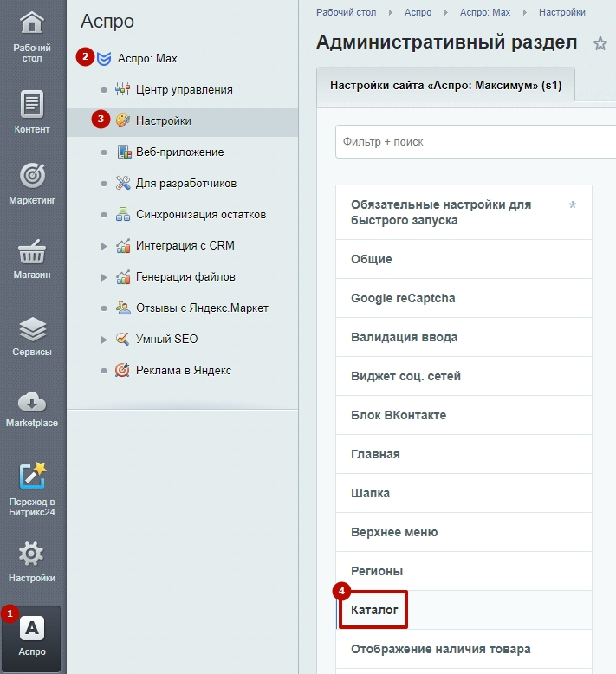Switch to Настройки сайта «Аспро: Максимум» (s1) tab

click(446, 86)
